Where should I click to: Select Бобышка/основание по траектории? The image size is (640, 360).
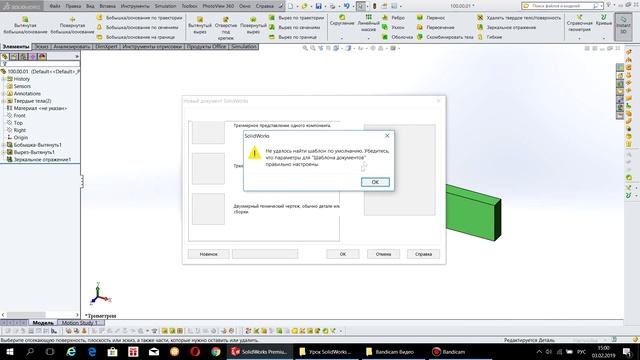pos(140,18)
